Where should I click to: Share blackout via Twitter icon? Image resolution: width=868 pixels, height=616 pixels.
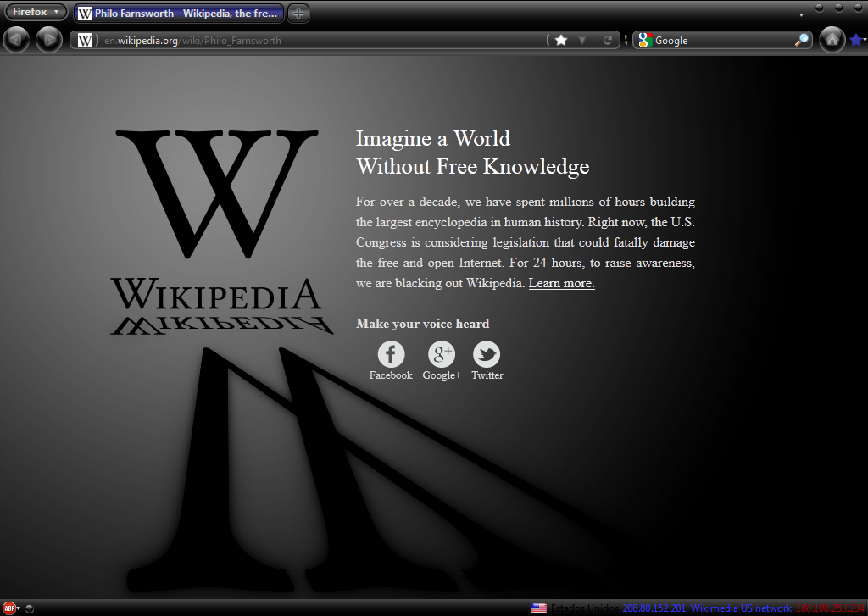click(487, 354)
